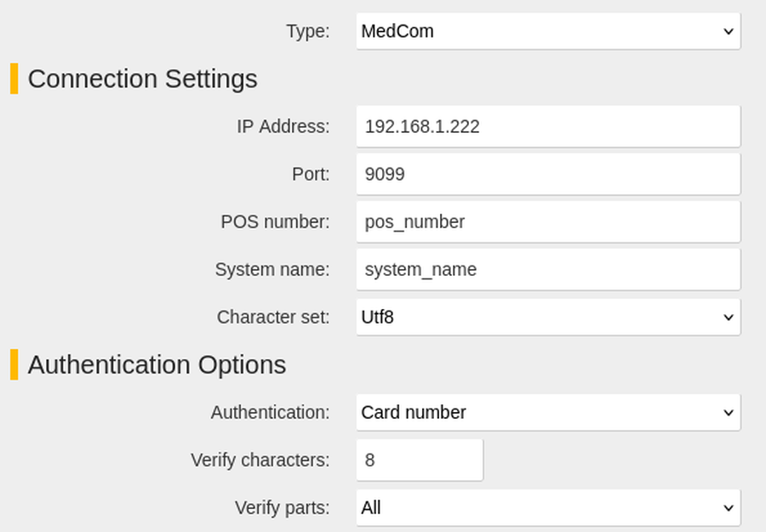Image resolution: width=766 pixels, height=532 pixels.
Task: Click the yellow marker beside Connection Settings
Action: [x=14, y=79]
